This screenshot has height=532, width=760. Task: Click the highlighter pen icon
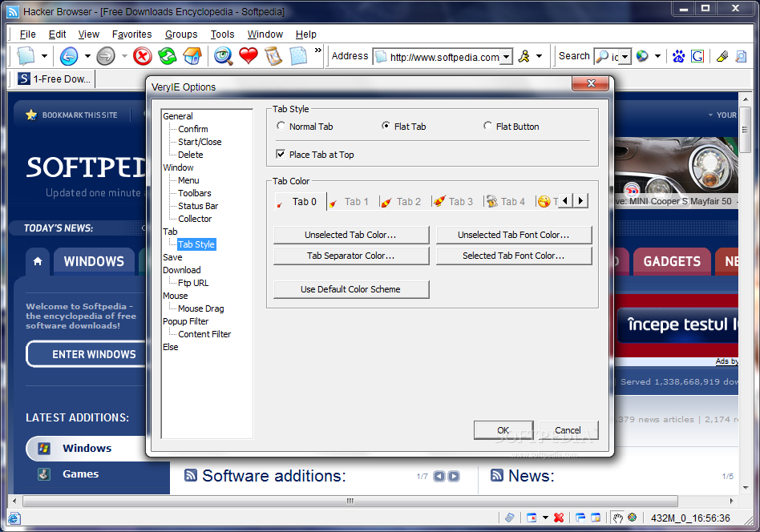(x=722, y=56)
